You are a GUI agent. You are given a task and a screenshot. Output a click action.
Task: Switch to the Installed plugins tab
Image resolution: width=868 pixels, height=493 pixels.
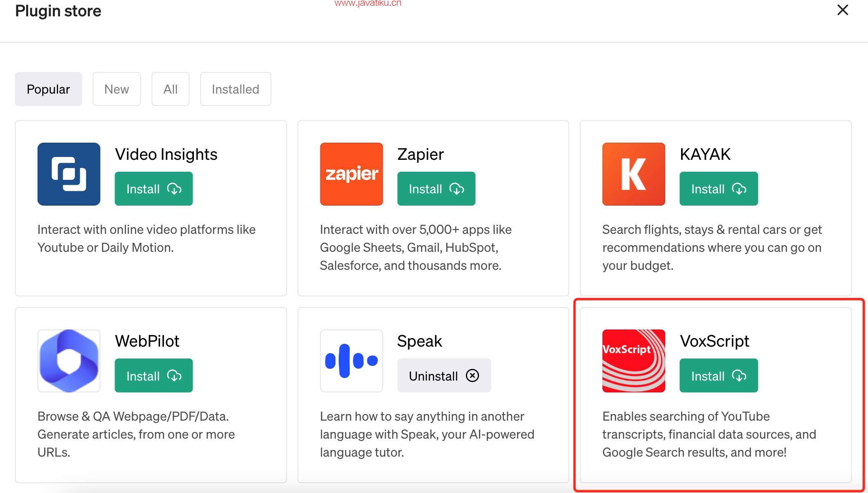tap(236, 89)
